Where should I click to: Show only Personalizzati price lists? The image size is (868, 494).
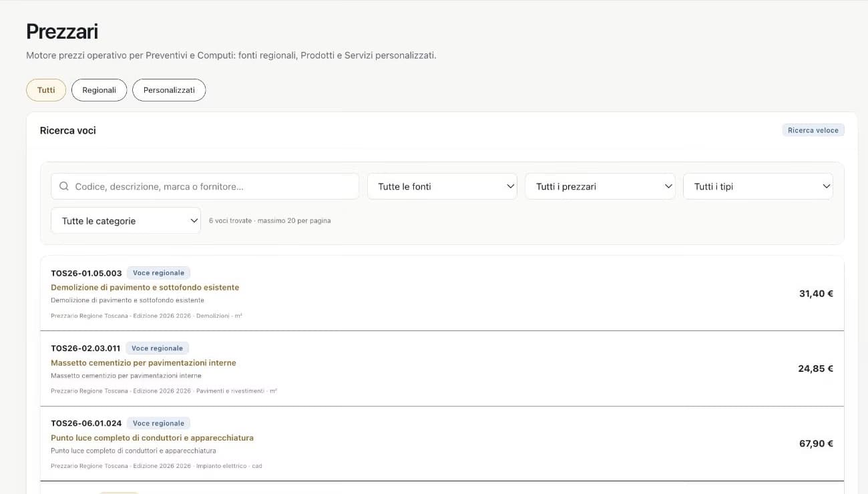pyautogui.click(x=169, y=90)
